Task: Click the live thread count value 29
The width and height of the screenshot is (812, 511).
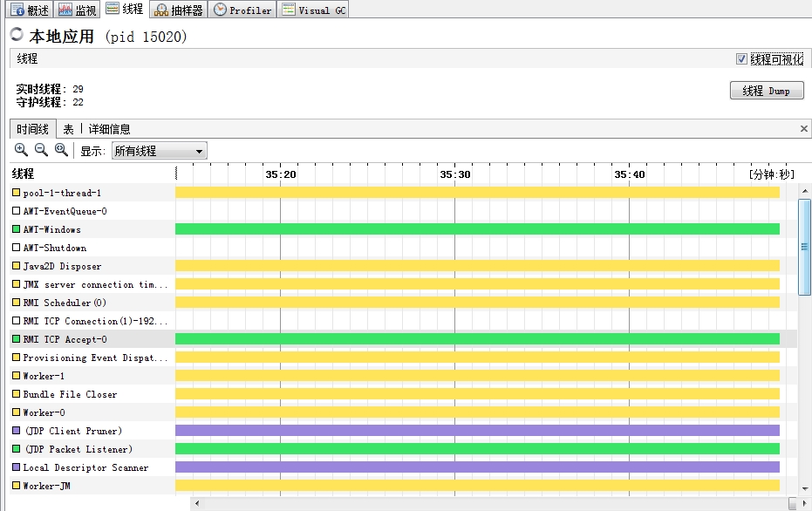Action: pyautogui.click(x=78, y=89)
